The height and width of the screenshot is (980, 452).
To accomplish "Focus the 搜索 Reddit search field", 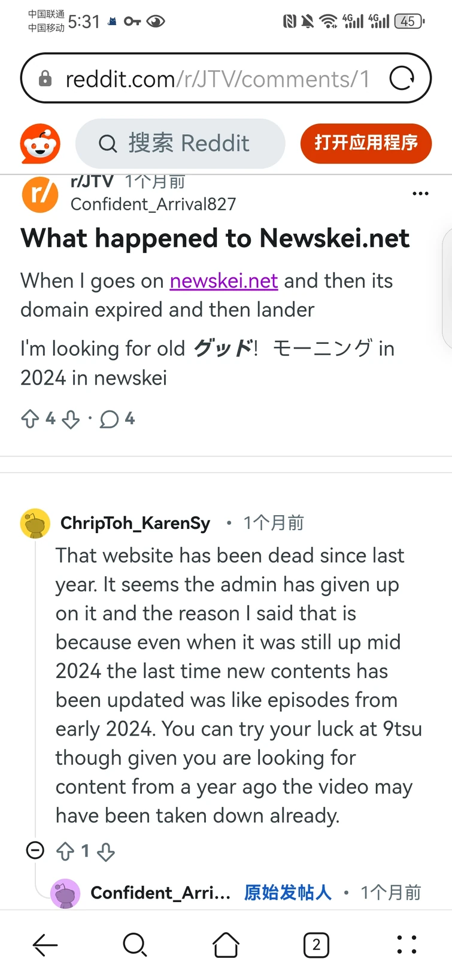I will click(180, 144).
